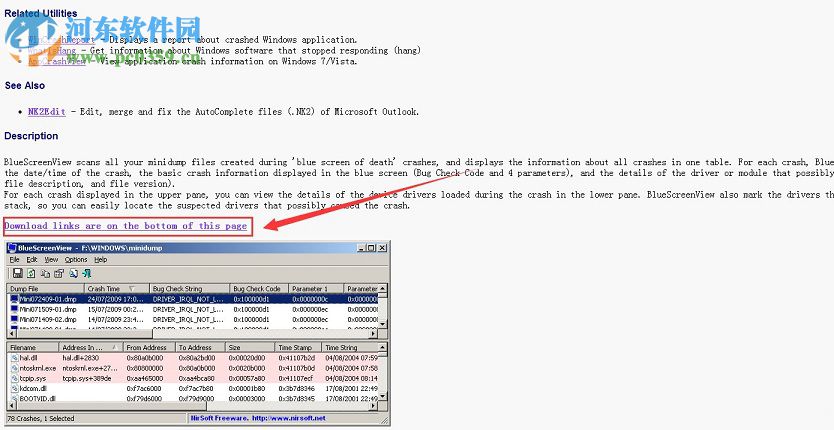Click the file icon beside kdcom.dll
This screenshot has width=834, height=430.
[x=14, y=388]
